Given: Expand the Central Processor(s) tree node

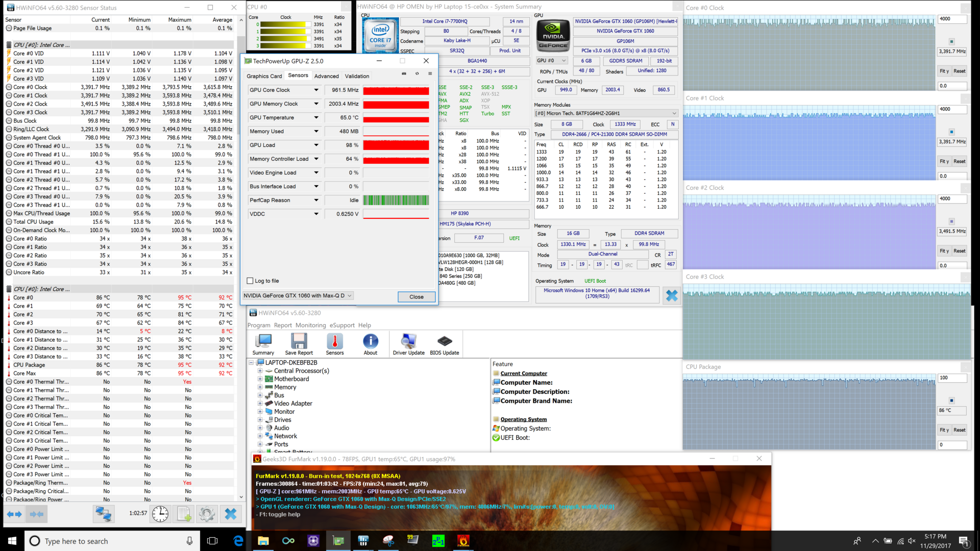Looking at the screenshot, I should (260, 371).
